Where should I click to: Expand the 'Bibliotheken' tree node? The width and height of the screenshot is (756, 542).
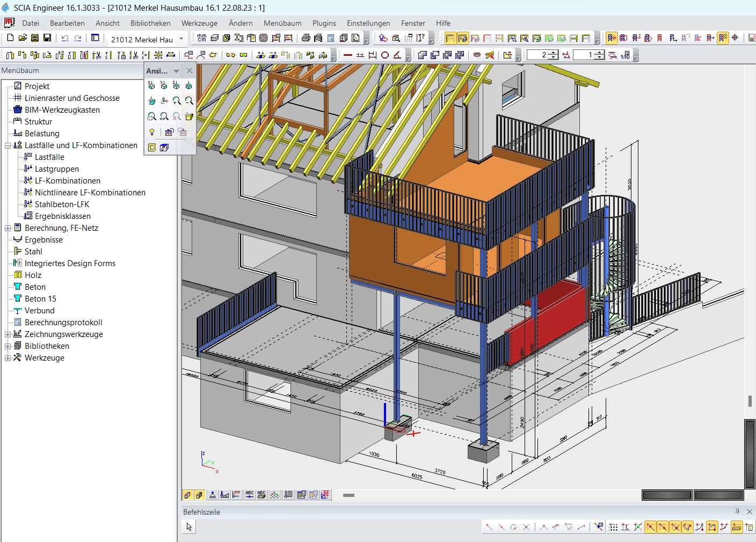point(8,346)
